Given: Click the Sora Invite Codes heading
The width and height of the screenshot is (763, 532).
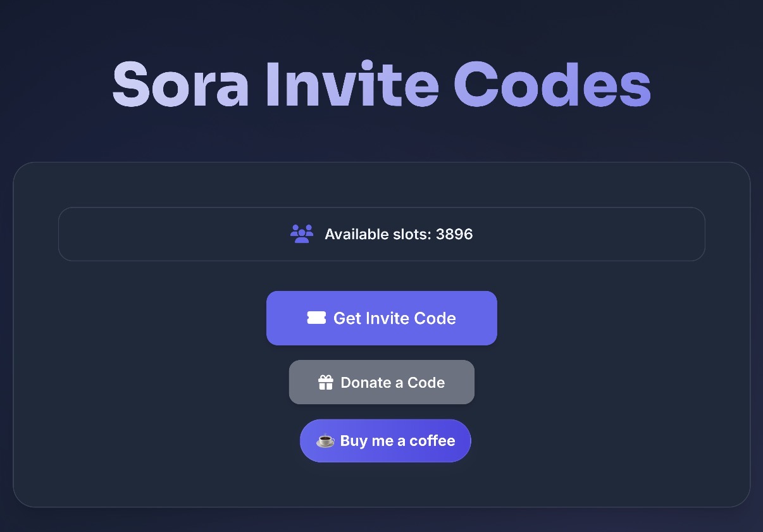Looking at the screenshot, I should 381,85.
